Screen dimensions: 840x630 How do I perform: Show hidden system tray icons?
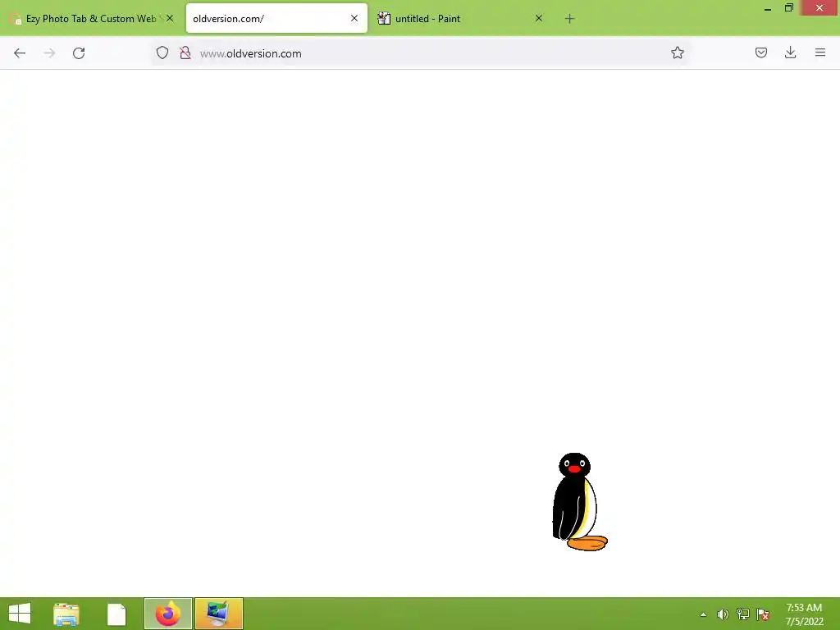(703, 614)
